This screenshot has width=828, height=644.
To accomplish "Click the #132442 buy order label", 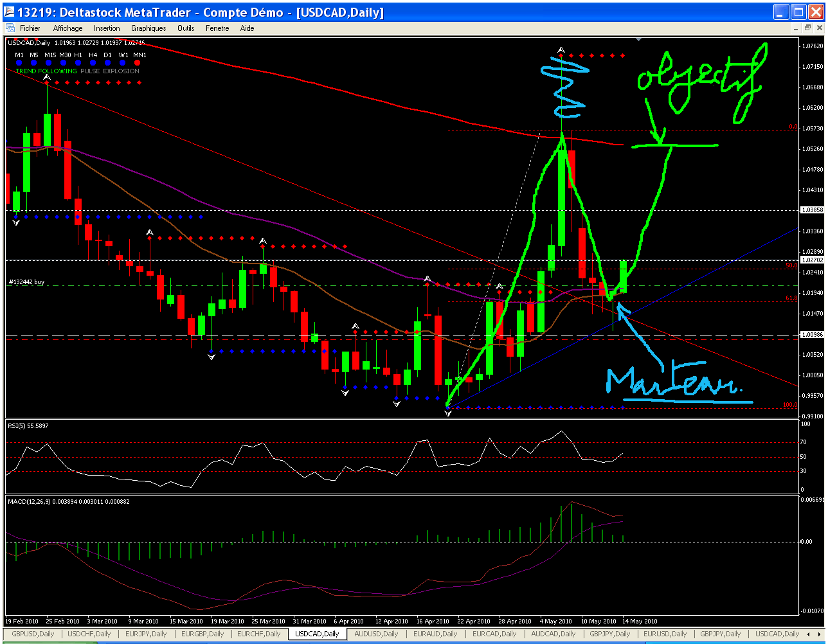I will (x=26, y=282).
